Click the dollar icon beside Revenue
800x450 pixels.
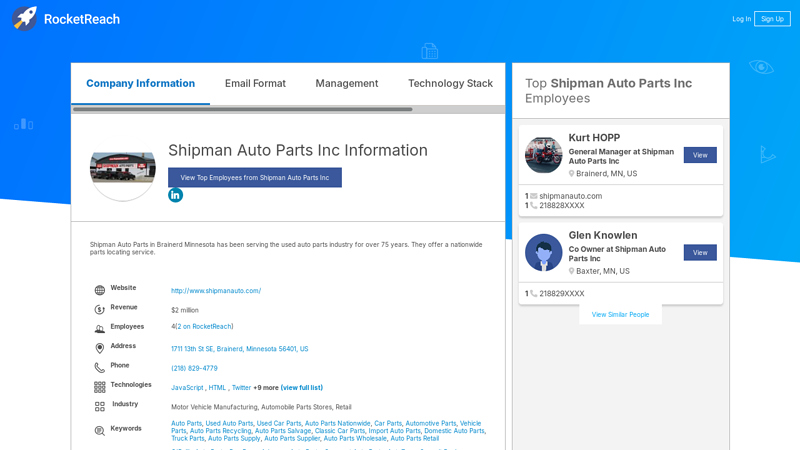tap(99, 310)
